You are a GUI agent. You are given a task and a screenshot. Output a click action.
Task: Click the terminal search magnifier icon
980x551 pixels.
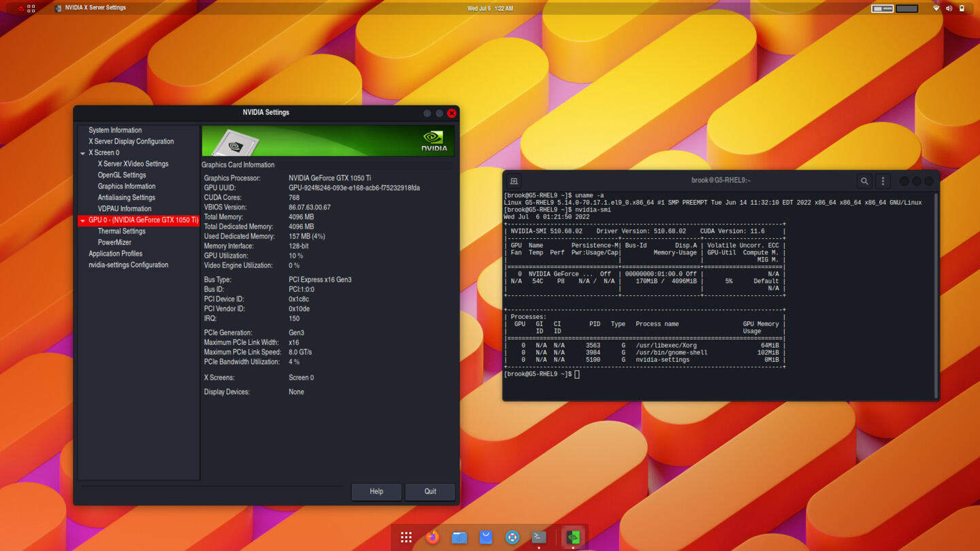[864, 181]
